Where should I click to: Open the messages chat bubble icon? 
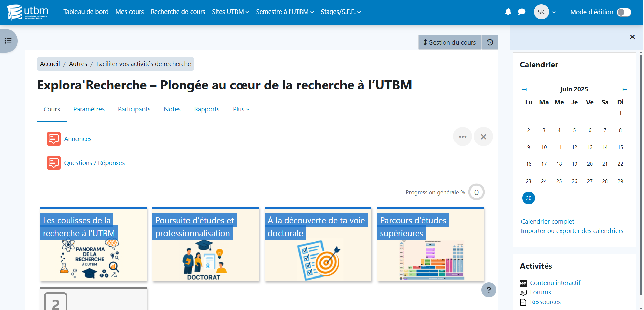point(521,12)
